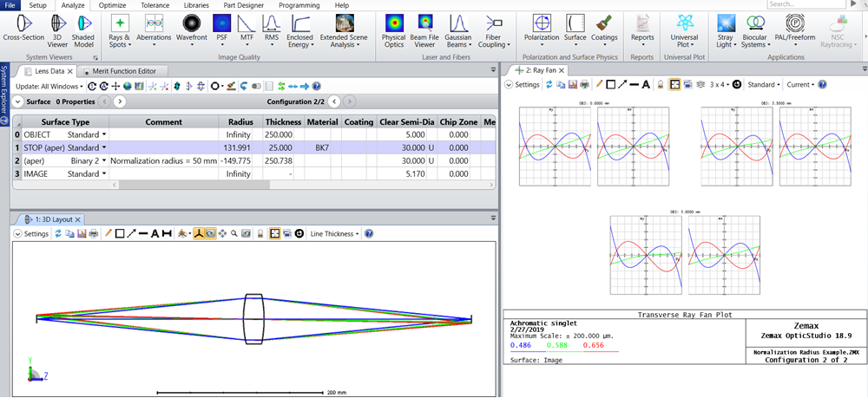Close the Lens Data tab
868x398 pixels.
point(69,71)
